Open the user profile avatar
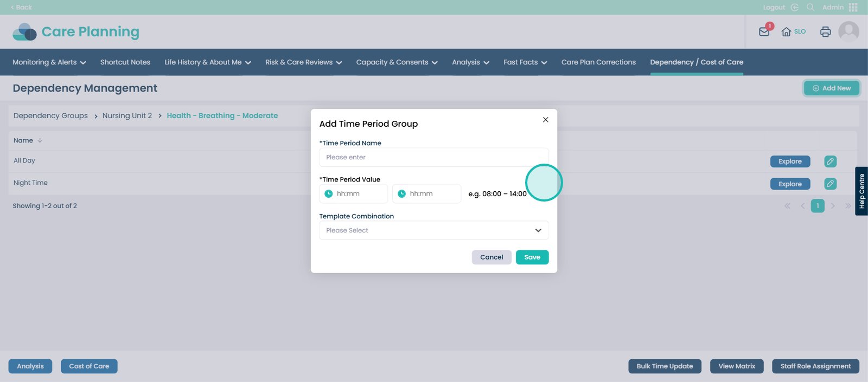This screenshot has width=868, height=382. [x=848, y=31]
